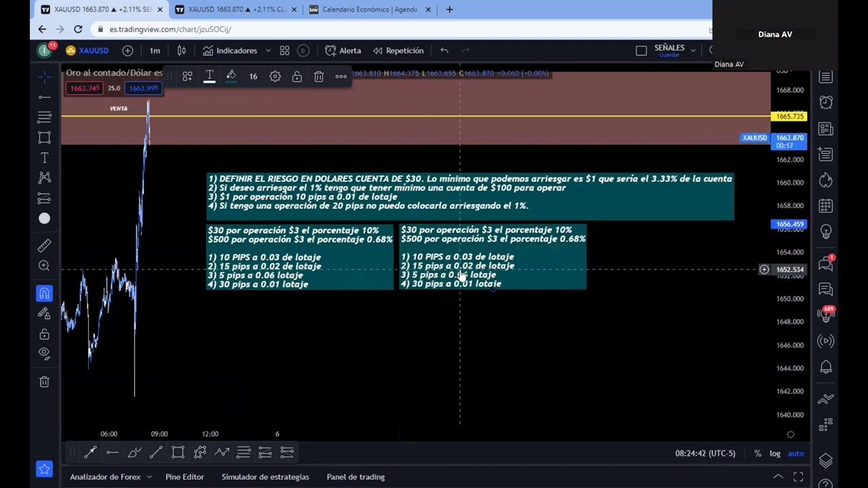
Task: Open the patterns tool in left sidebar
Action: tap(45, 178)
